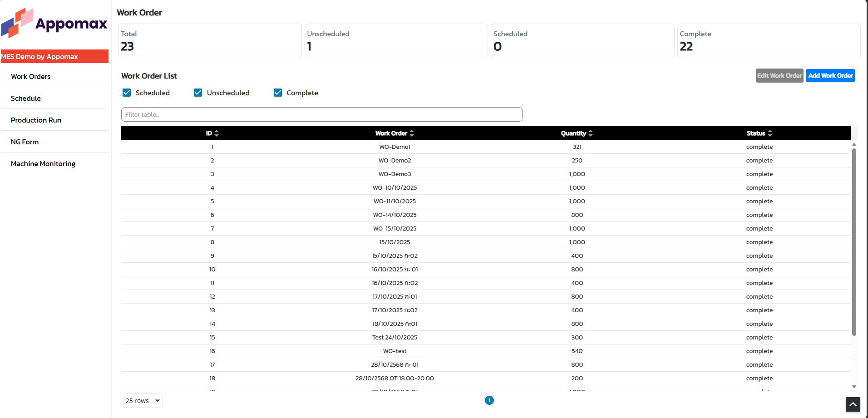Viewport: 868px width, 418px height.
Task: Click table scrollbar up arrow
Action: click(854, 144)
